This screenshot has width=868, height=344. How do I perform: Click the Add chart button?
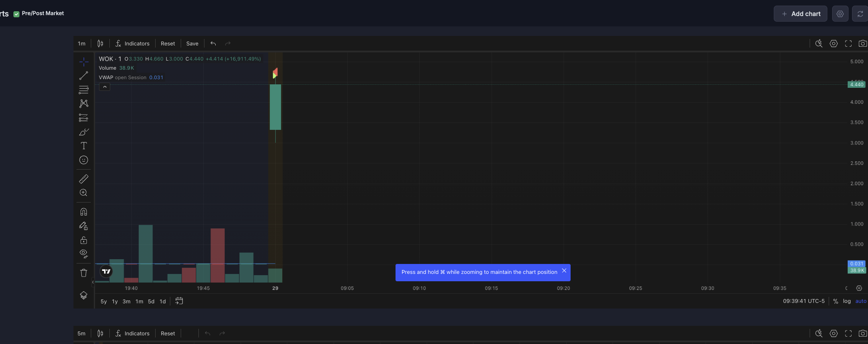click(x=800, y=14)
